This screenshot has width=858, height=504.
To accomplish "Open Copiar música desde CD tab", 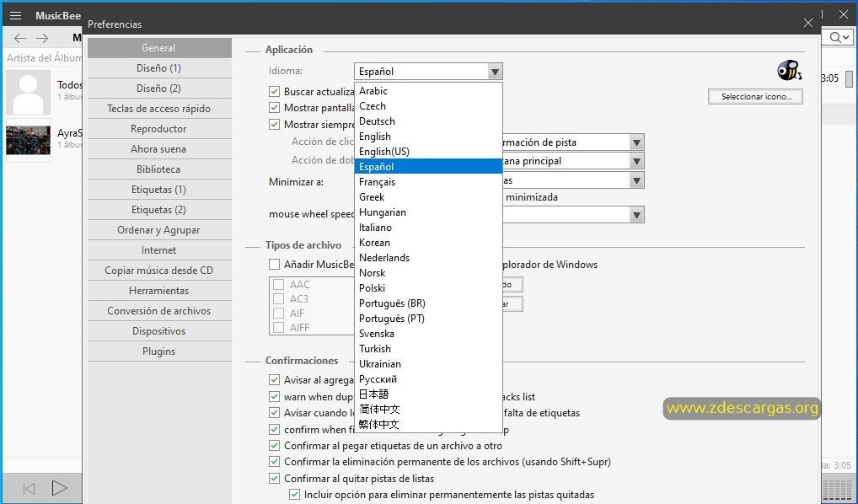I will (x=159, y=271).
